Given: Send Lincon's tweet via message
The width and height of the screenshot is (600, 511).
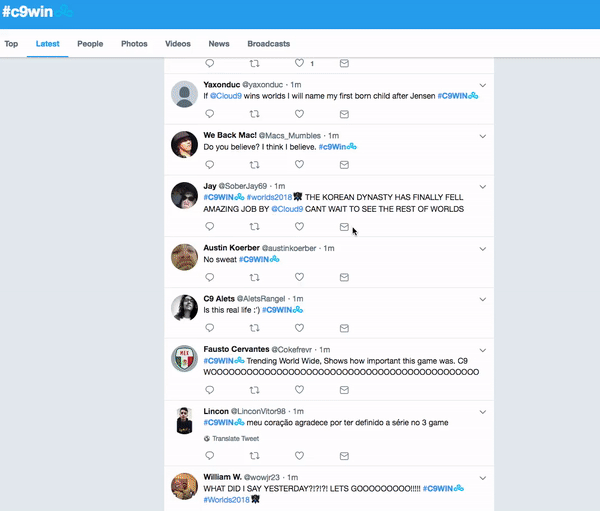Looking at the screenshot, I should 344,456.
